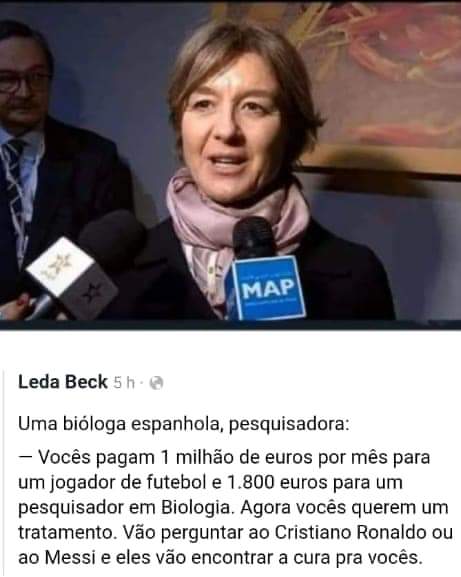Click the 5 h timestamp
461x577 pixels.
point(124,383)
